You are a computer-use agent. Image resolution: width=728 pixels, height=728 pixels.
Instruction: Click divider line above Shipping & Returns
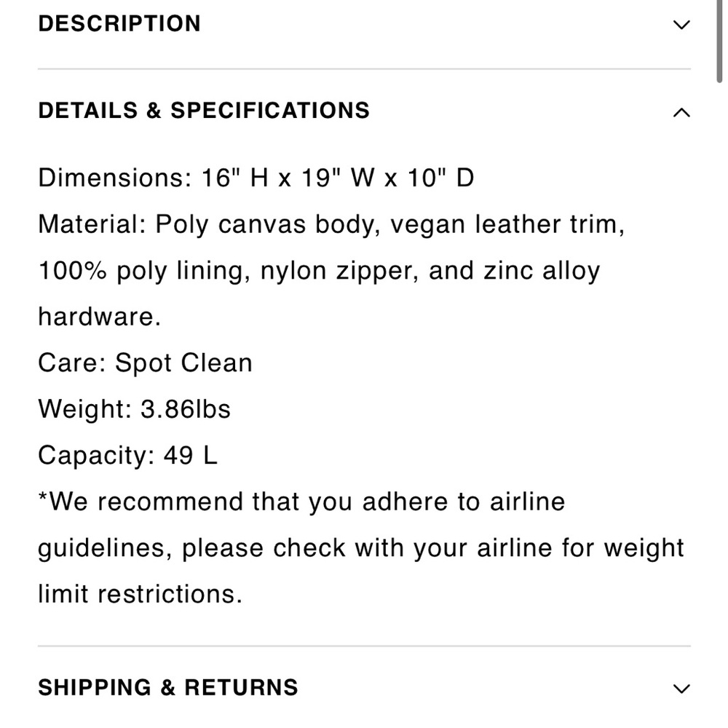pyautogui.click(x=364, y=646)
